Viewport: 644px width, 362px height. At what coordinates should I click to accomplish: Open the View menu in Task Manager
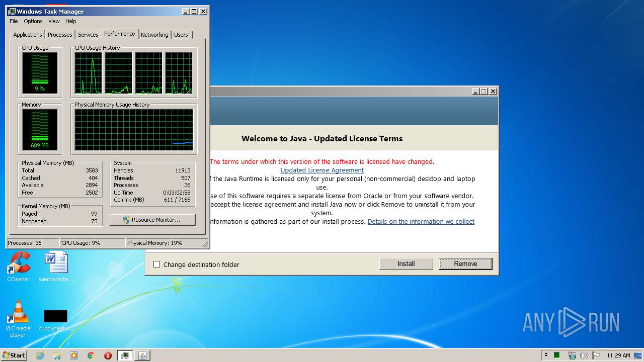(x=54, y=21)
